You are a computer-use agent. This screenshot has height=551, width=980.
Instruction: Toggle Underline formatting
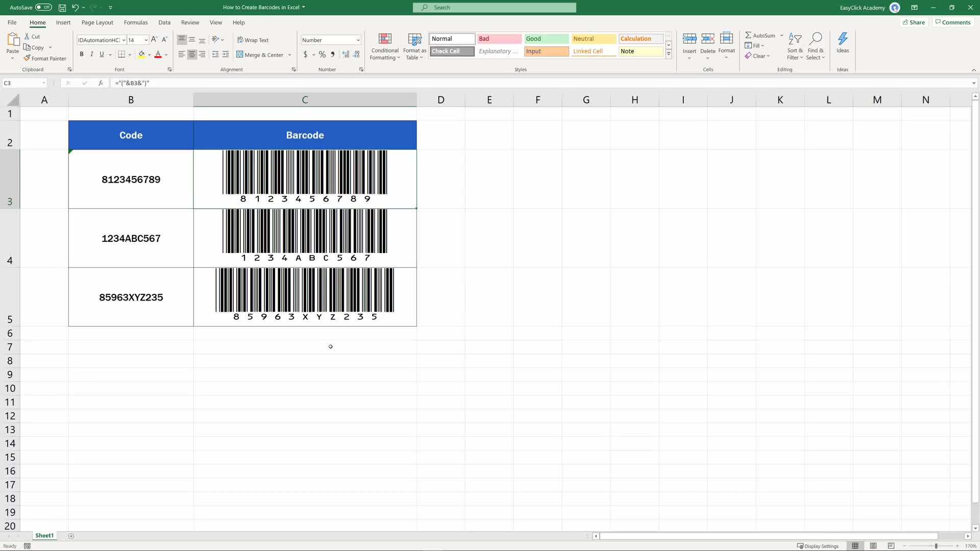(x=101, y=54)
